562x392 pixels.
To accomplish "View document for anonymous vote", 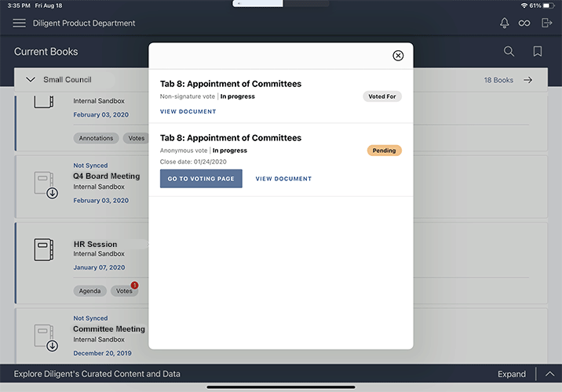I will (x=283, y=179).
